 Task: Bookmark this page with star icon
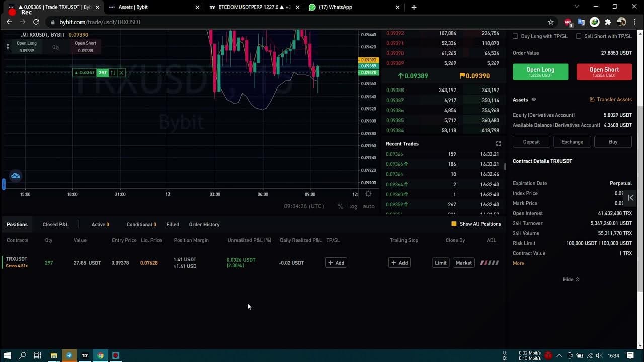[551, 22]
